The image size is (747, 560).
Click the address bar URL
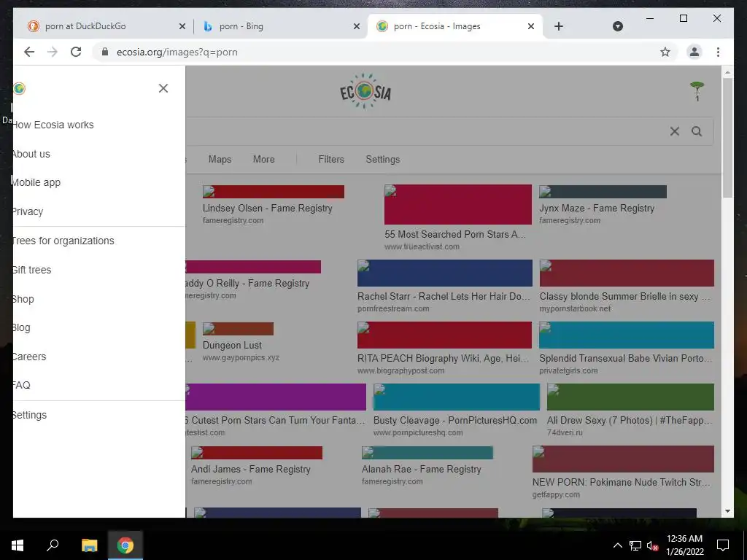pos(177,52)
